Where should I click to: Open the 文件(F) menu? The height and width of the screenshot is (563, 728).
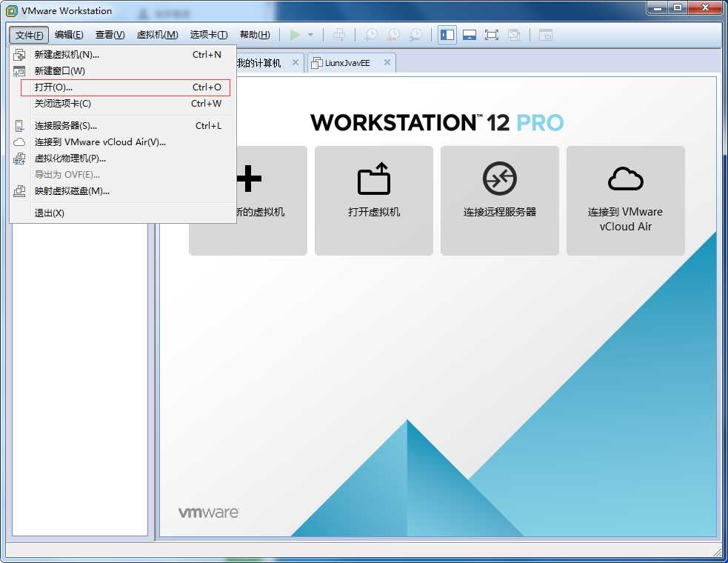[x=29, y=35]
